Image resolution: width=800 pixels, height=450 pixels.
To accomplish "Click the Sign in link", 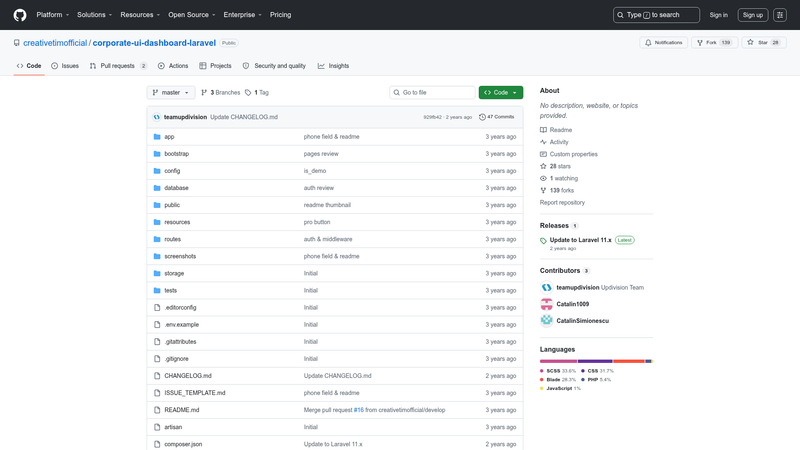I will click(x=718, y=15).
